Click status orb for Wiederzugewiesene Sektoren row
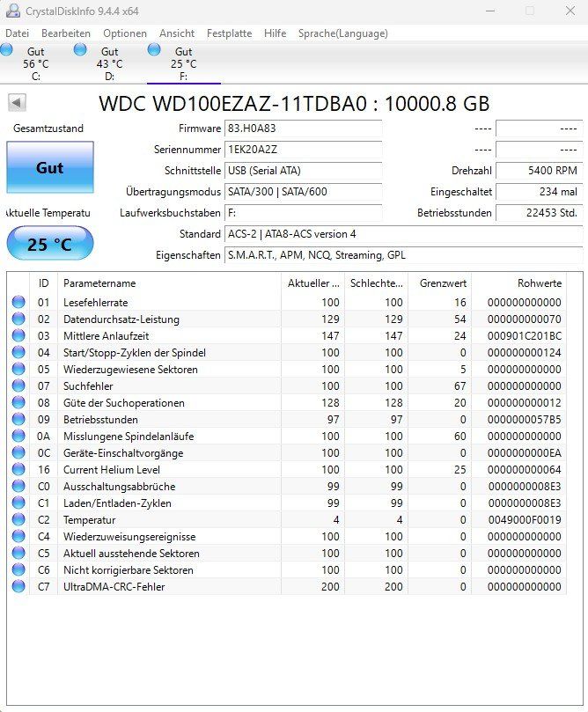This screenshot has height=712, width=588. coord(18,369)
